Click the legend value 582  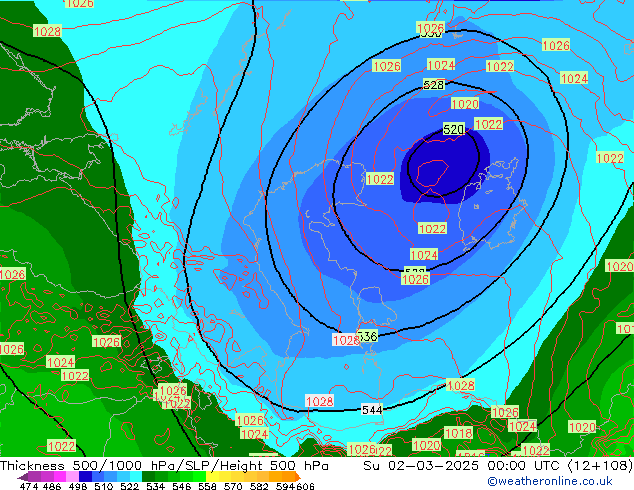259,486
